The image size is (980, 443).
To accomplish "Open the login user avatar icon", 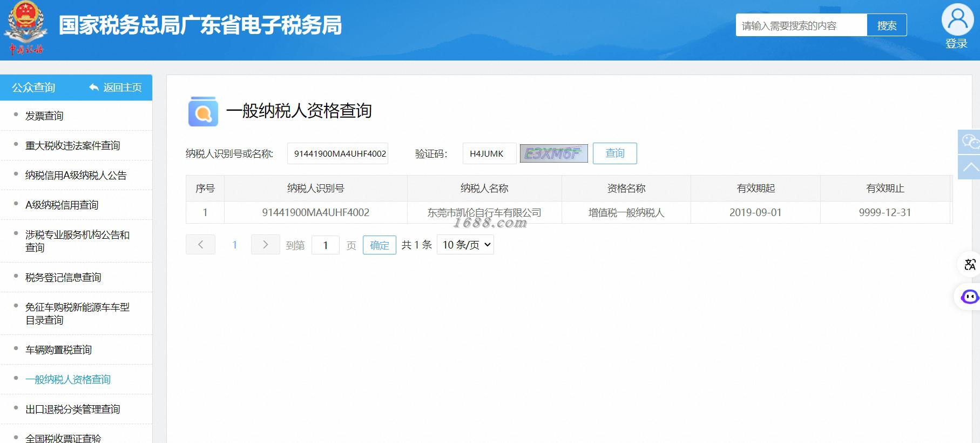I will pyautogui.click(x=957, y=20).
